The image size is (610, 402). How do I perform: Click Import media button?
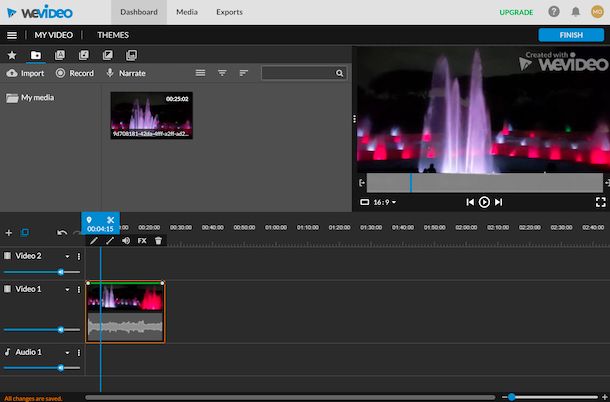[x=25, y=73]
